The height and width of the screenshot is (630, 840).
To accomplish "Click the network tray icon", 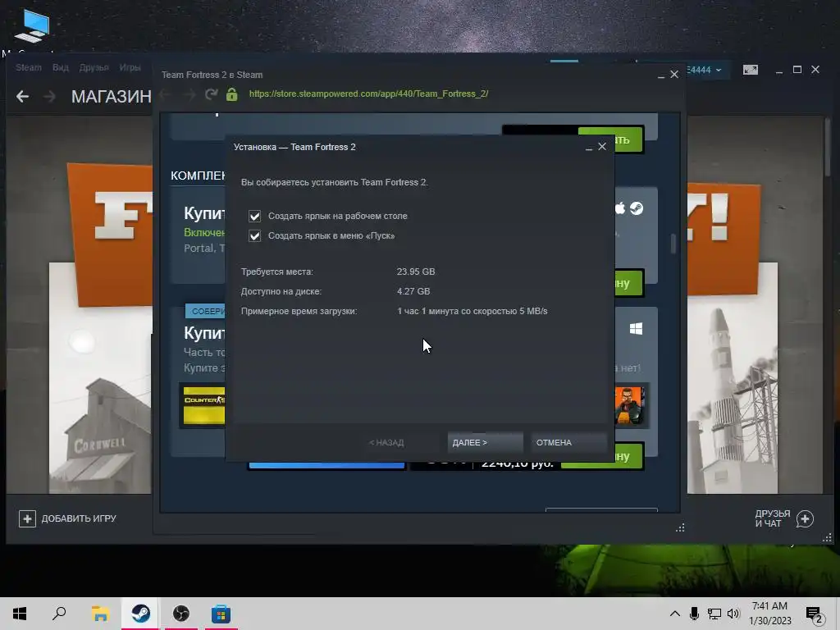I will 714,614.
